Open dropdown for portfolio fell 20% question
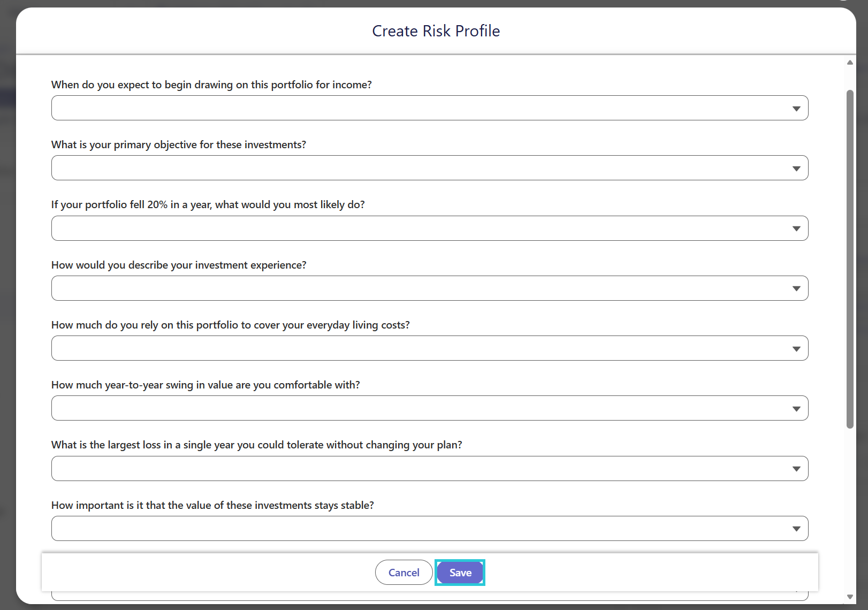 tap(430, 228)
